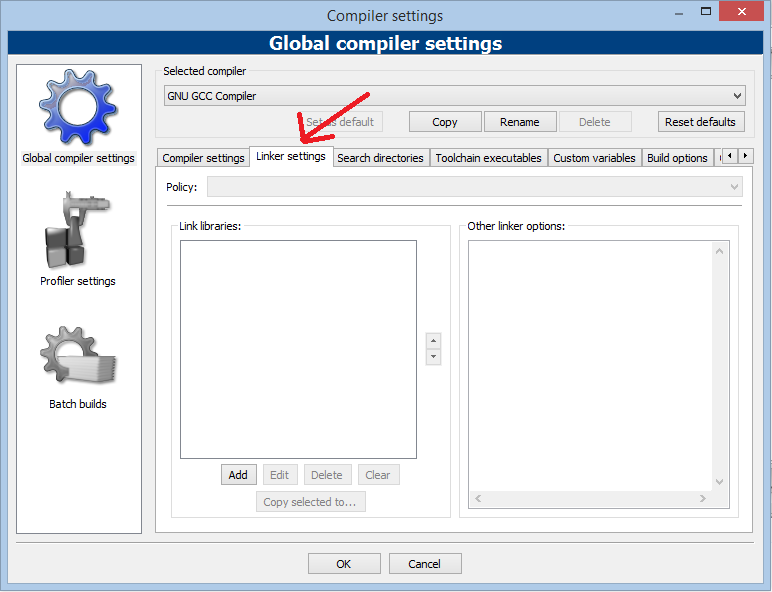Move selected library up with arrow
This screenshot has height=592, width=772.
pyautogui.click(x=433, y=342)
